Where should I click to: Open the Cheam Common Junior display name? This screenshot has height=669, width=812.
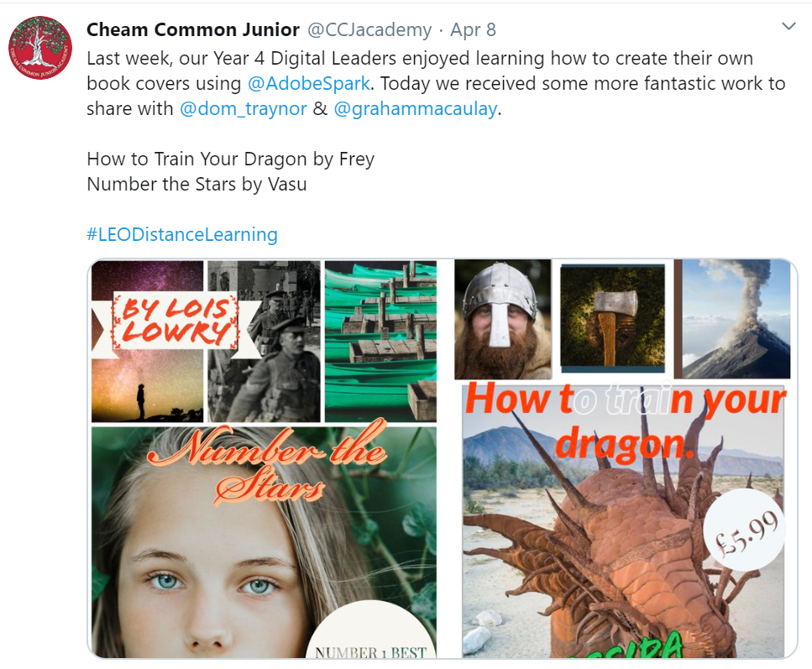[x=192, y=30]
